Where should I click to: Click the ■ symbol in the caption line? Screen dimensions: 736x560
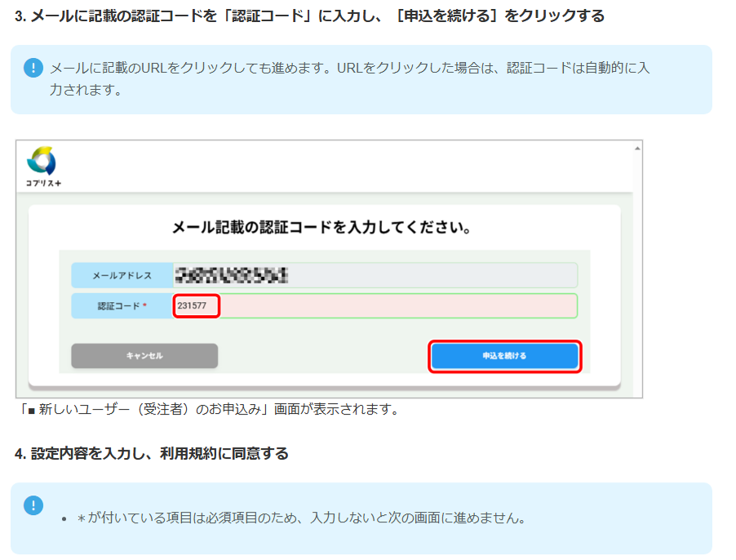pyautogui.click(x=30, y=410)
